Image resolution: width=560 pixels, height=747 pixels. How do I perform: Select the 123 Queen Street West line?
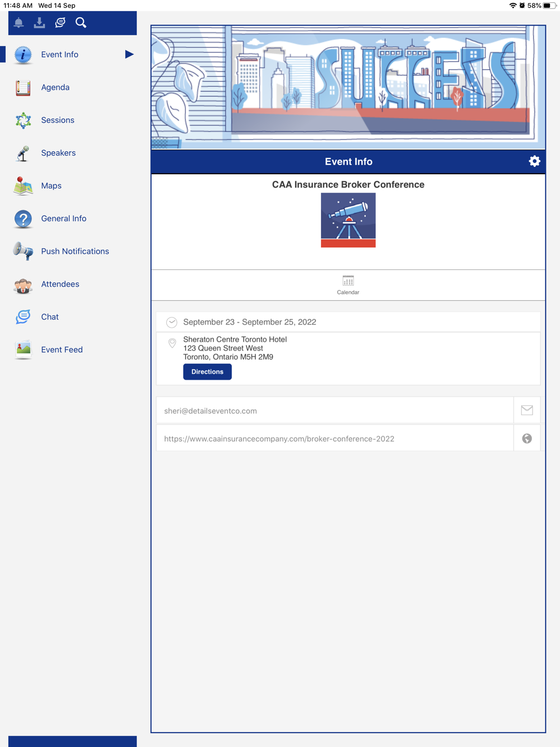pos(223,348)
